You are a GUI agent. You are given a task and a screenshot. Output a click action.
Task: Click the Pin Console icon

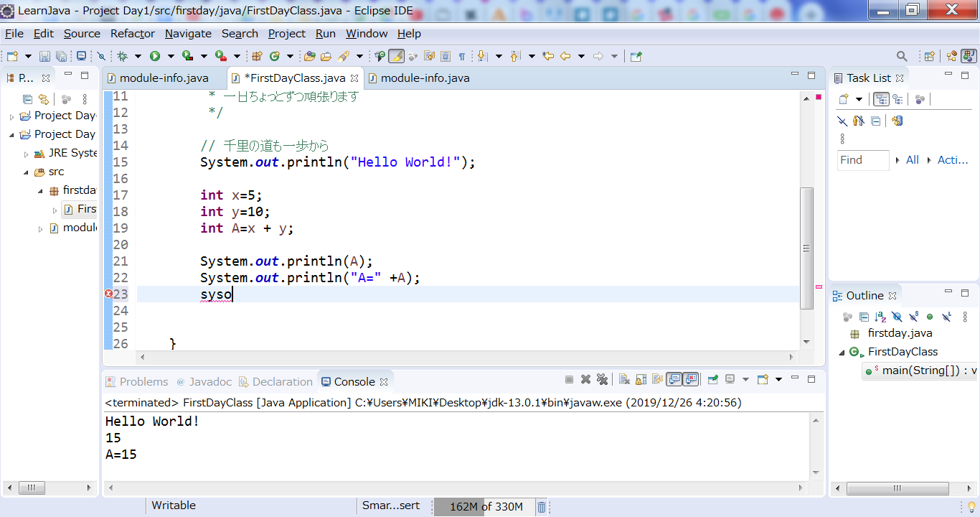point(713,380)
